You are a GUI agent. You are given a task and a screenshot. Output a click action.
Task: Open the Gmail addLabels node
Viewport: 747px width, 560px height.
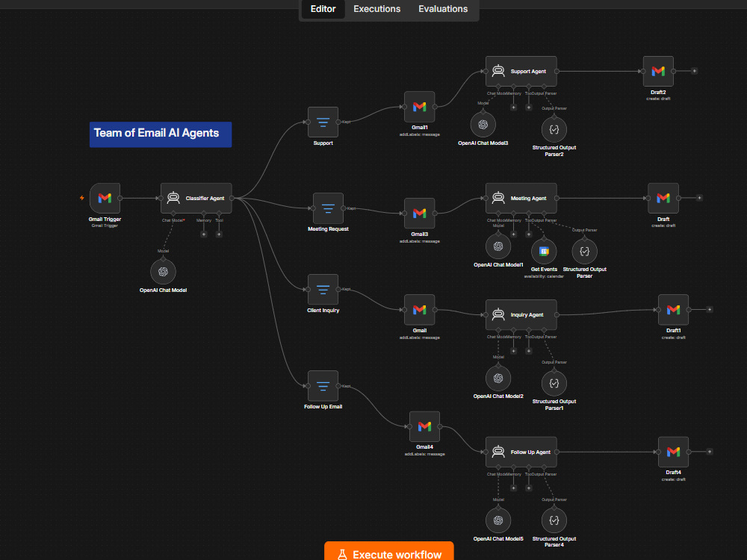419,310
